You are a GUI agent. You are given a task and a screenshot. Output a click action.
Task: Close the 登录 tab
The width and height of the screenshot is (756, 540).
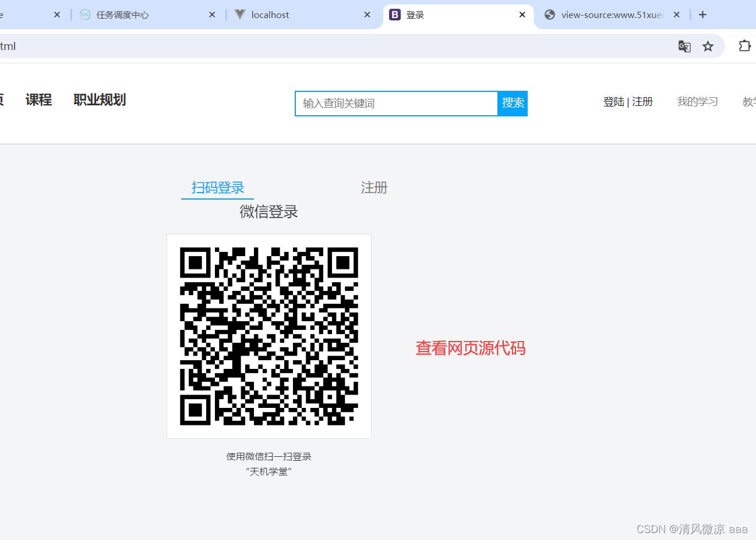tap(522, 15)
